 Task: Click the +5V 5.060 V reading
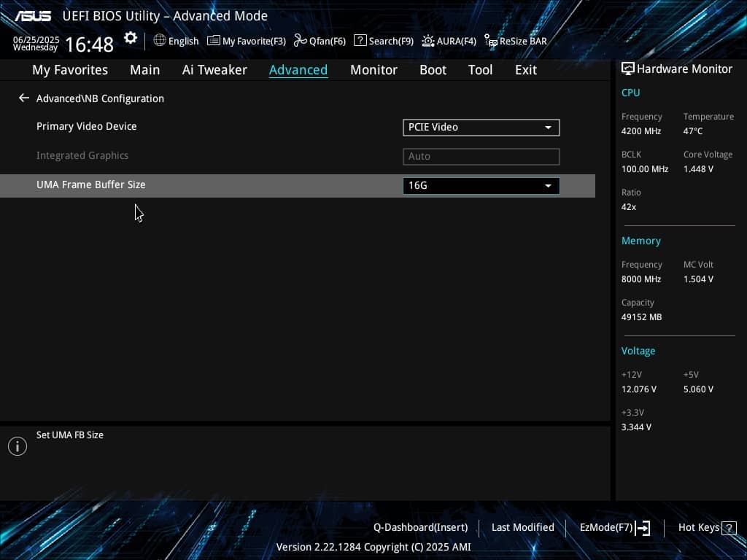tap(698, 389)
